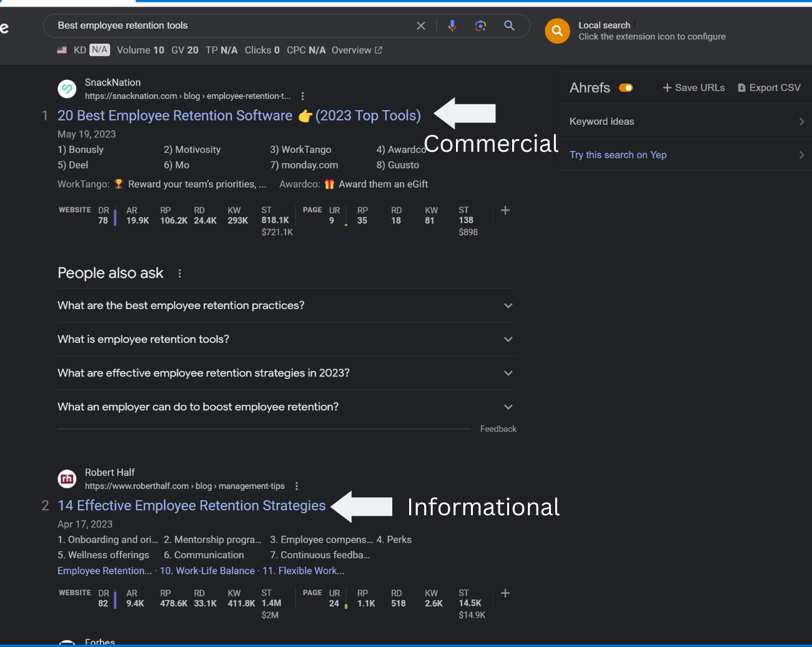Click the blue magnifier search icon
812x647 pixels.
pyautogui.click(x=510, y=26)
